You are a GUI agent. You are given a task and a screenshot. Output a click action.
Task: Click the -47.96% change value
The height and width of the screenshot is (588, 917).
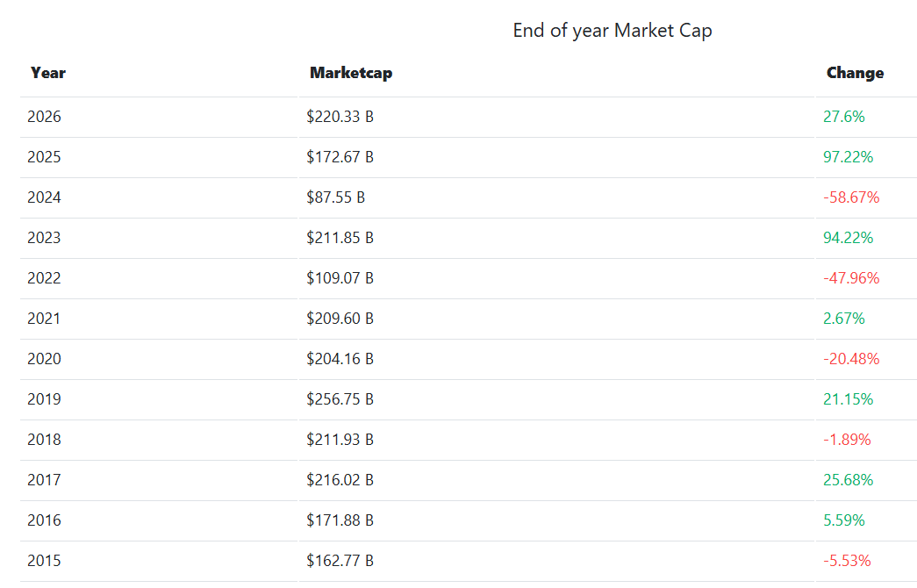[851, 278]
